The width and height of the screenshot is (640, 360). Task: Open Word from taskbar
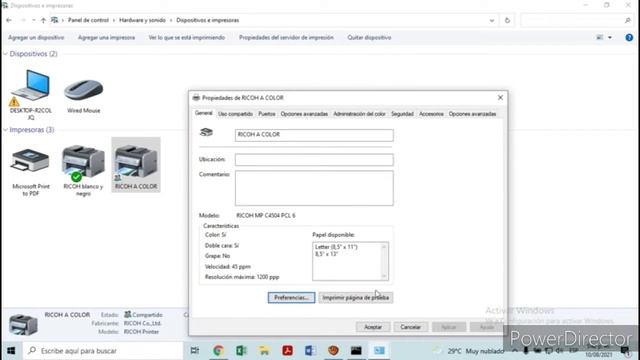310,351
